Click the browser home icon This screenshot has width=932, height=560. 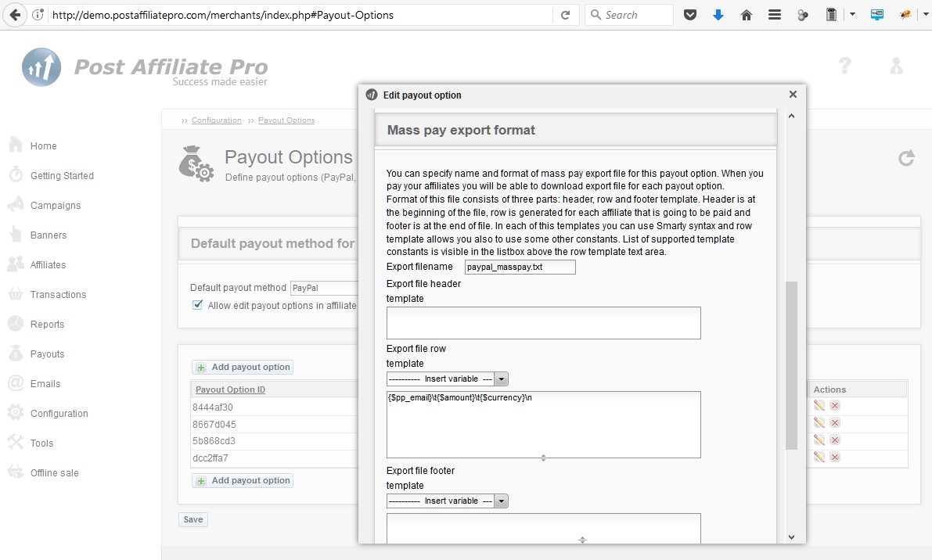pos(747,15)
